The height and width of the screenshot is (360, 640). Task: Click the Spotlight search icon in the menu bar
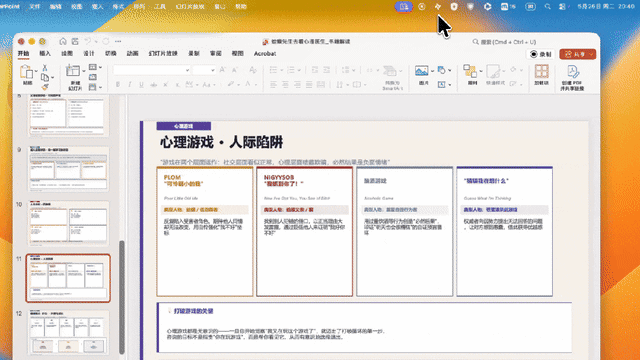click(x=547, y=7)
